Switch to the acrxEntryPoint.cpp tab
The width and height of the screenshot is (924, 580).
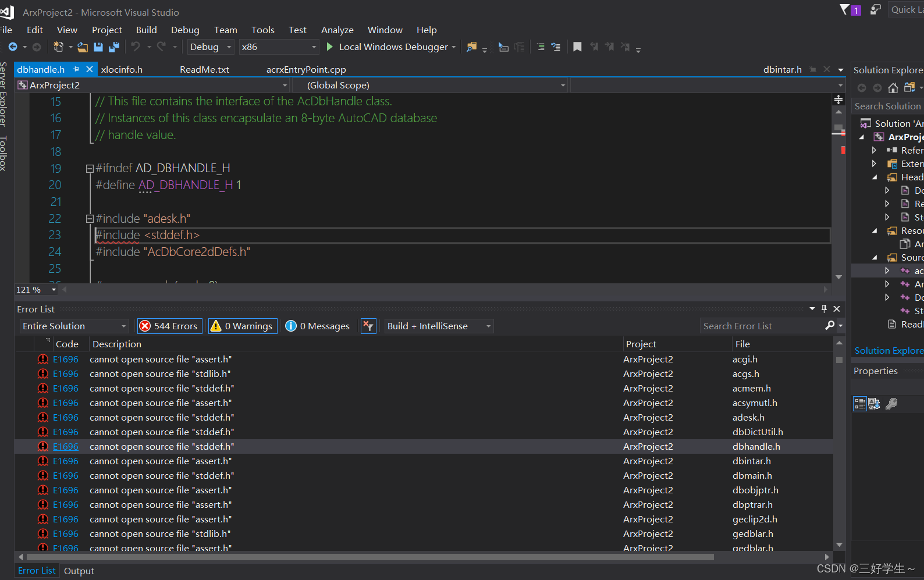point(306,69)
